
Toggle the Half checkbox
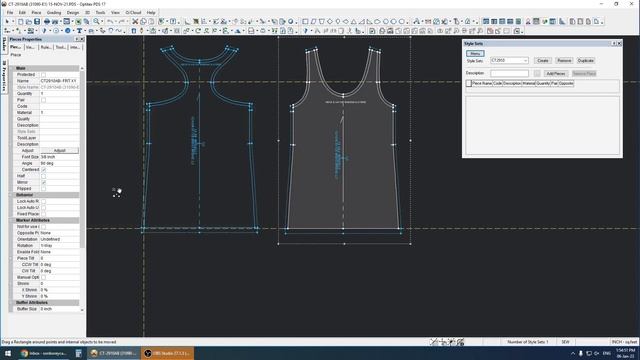pos(43,176)
